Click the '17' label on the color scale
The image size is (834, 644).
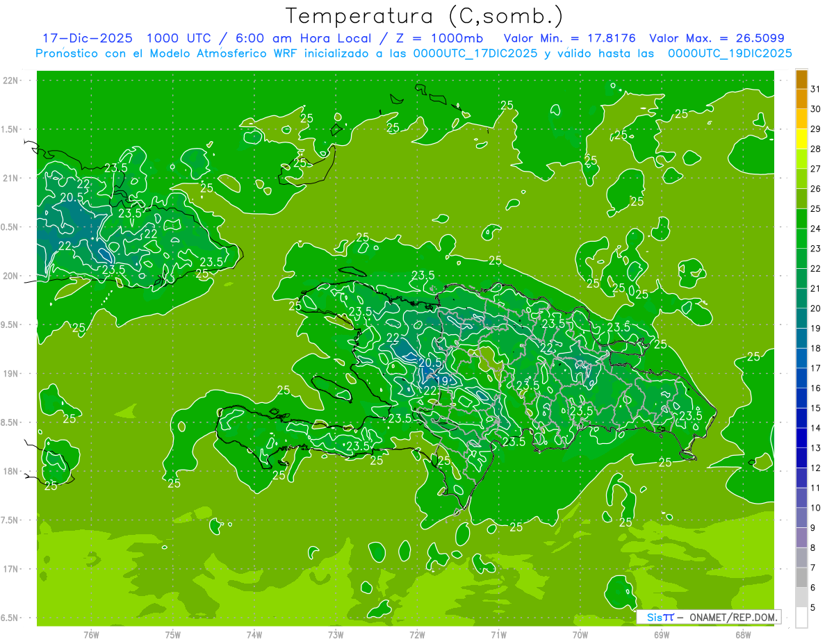(x=816, y=368)
